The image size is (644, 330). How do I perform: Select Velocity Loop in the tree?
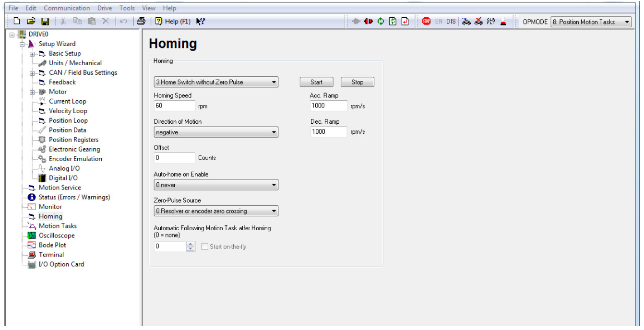[x=68, y=111]
